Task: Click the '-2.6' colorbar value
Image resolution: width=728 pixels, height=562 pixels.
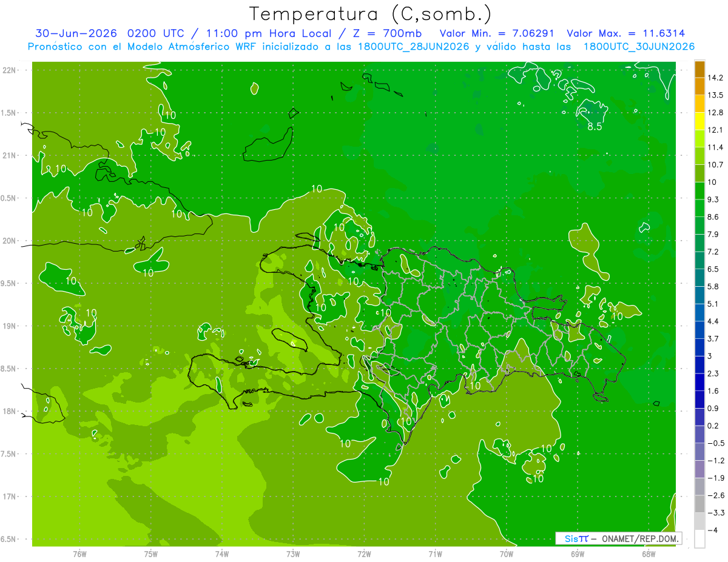Action: [x=715, y=495]
